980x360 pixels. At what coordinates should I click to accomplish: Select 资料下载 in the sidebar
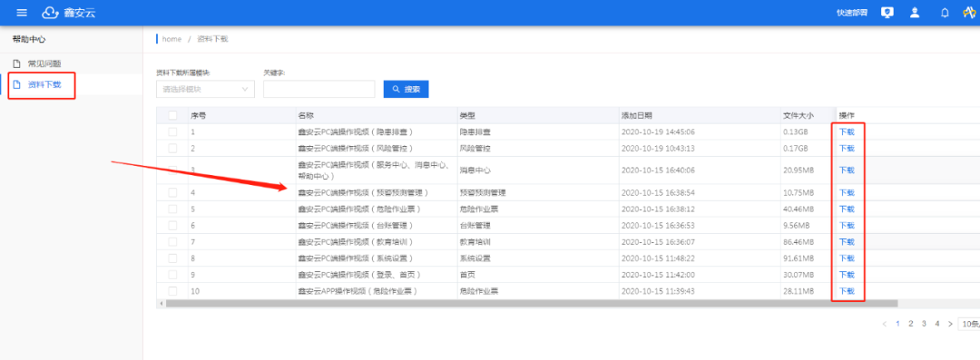44,84
